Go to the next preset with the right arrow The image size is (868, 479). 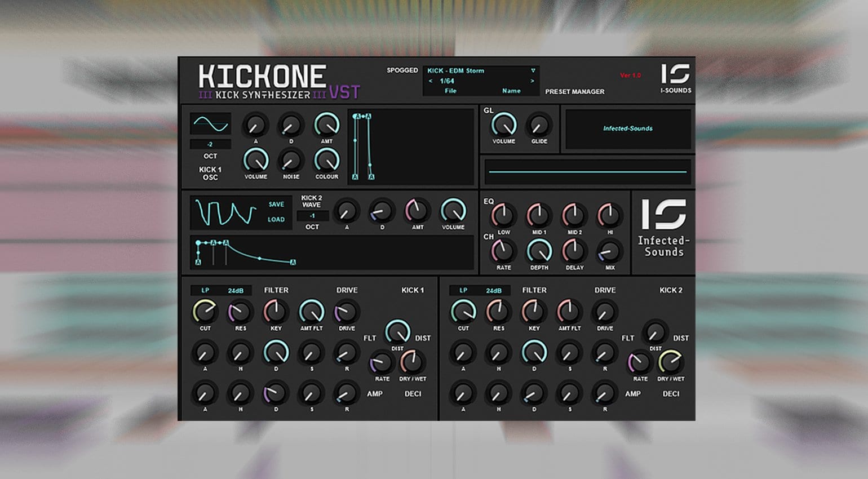[x=532, y=81]
